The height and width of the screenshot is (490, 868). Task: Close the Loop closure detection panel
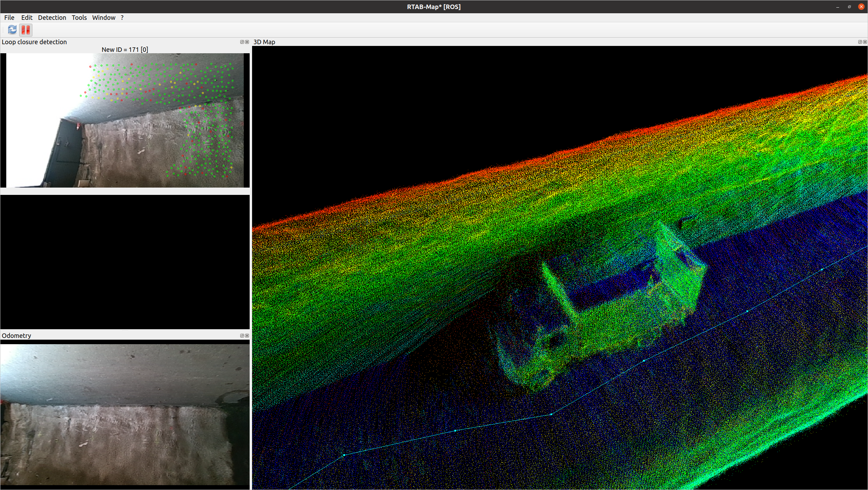pos(247,42)
